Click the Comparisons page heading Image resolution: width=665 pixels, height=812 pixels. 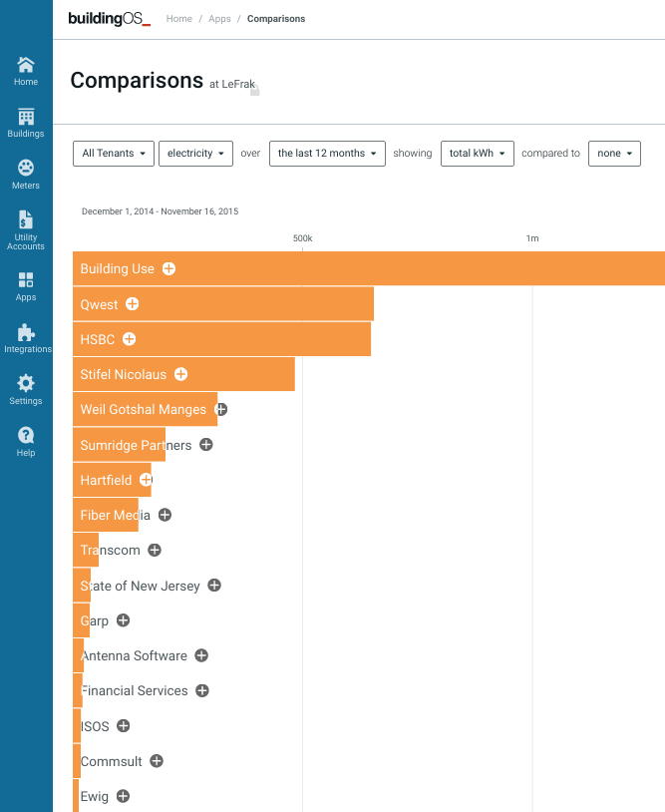(x=137, y=81)
